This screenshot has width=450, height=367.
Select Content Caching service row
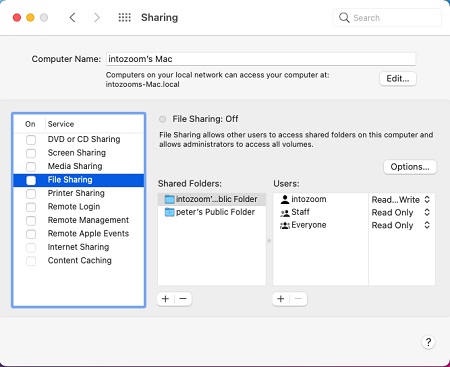[79, 260]
